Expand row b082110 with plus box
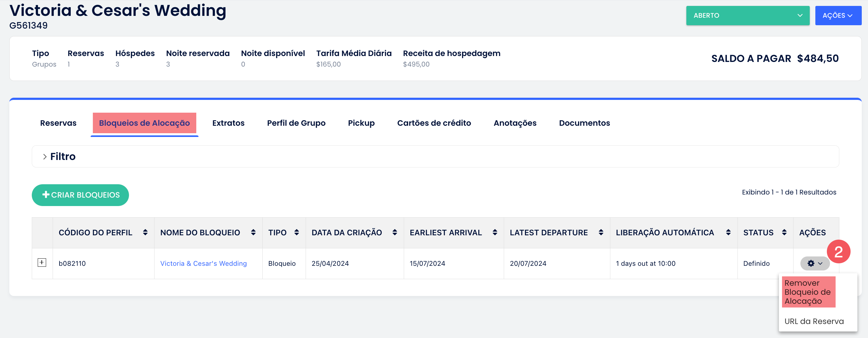The width and height of the screenshot is (868, 338). [42, 263]
